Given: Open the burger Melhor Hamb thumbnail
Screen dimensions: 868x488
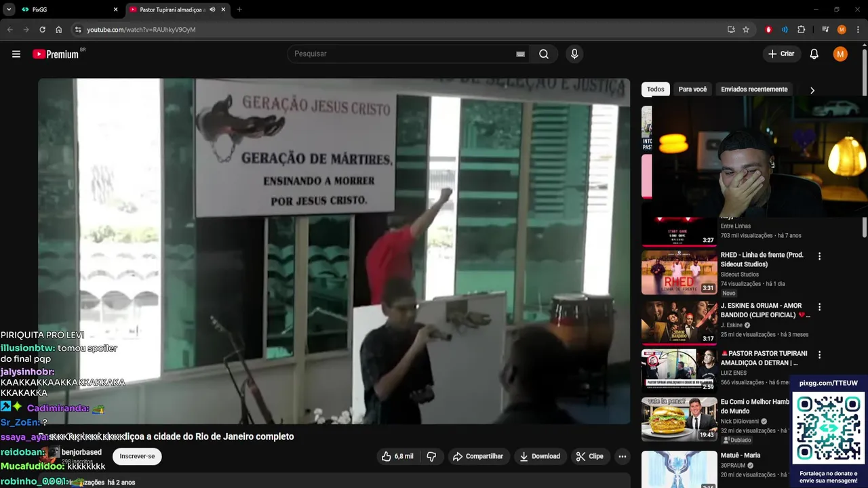Looking at the screenshot, I should (x=679, y=420).
